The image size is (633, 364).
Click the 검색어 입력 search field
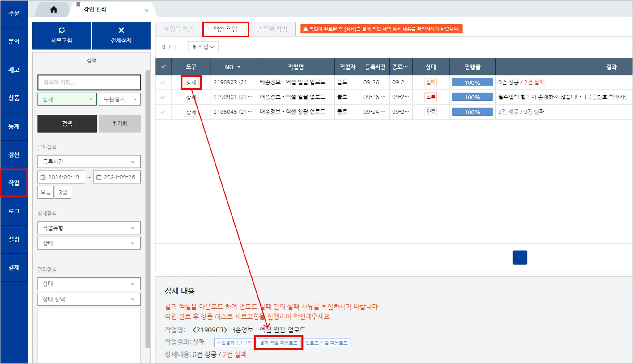pos(89,83)
